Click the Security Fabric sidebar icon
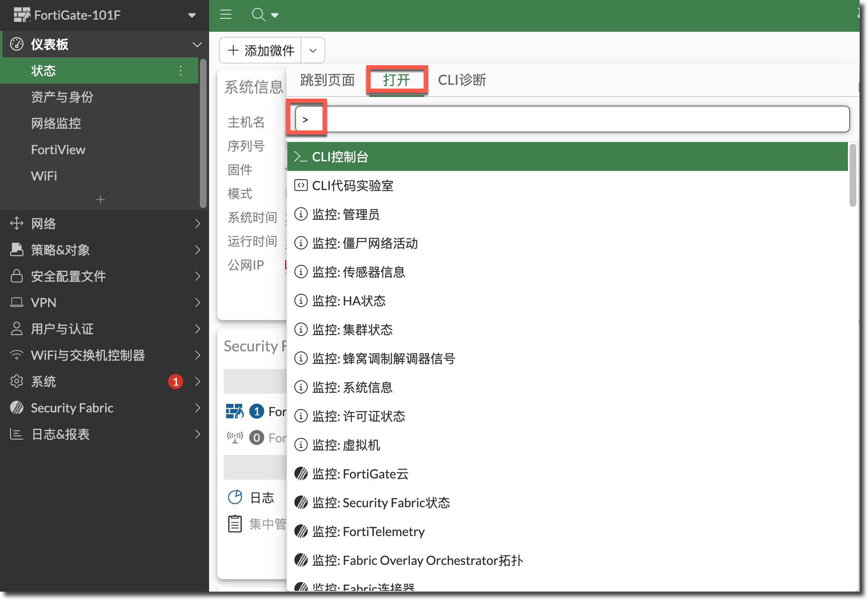This screenshot has height=600, width=868. pos(17,407)
